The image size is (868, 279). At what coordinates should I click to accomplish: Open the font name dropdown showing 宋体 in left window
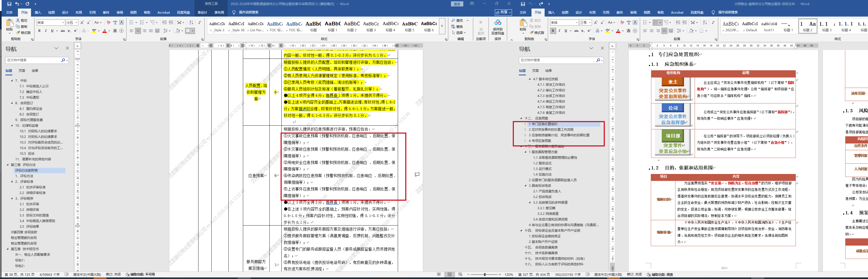tap(63, 22)
